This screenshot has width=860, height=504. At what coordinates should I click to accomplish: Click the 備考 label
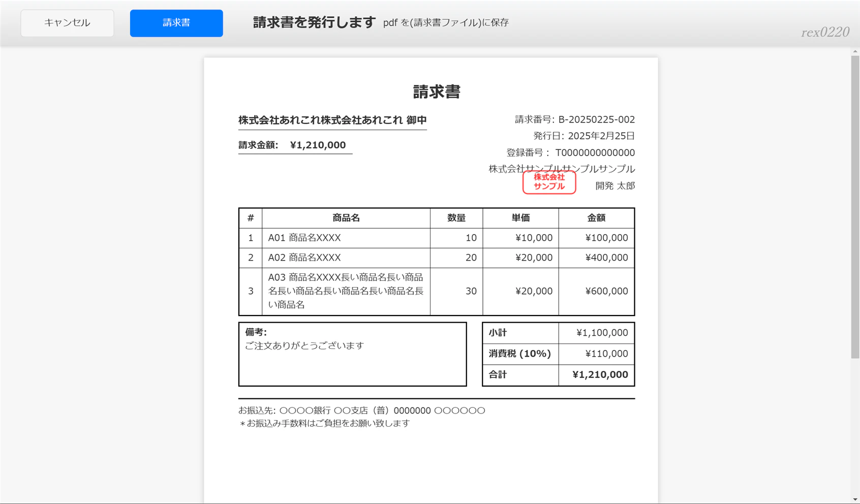pos(256,332)
